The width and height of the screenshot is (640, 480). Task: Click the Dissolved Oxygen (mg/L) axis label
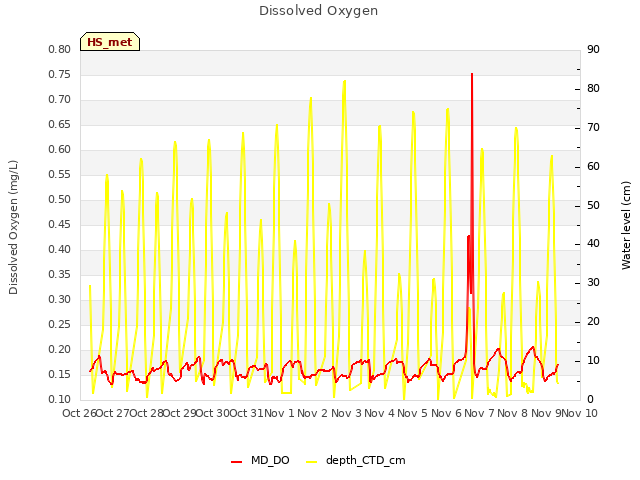[13, 227]
